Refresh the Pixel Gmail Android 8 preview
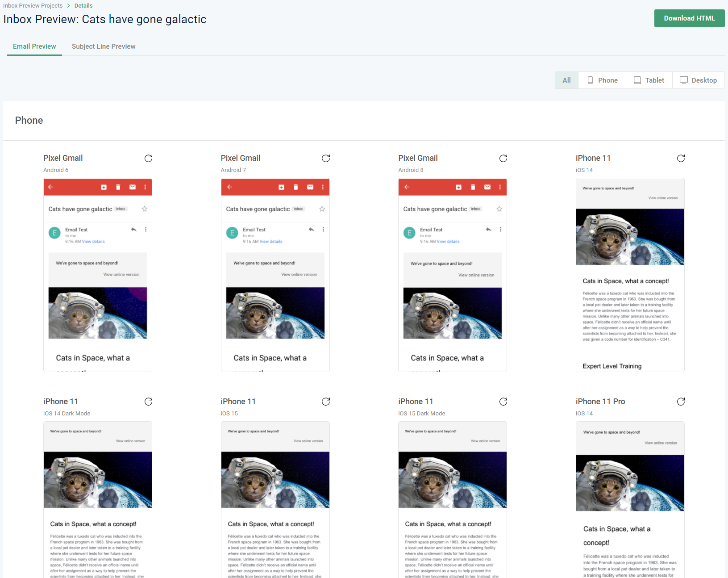 click(503, 158)
